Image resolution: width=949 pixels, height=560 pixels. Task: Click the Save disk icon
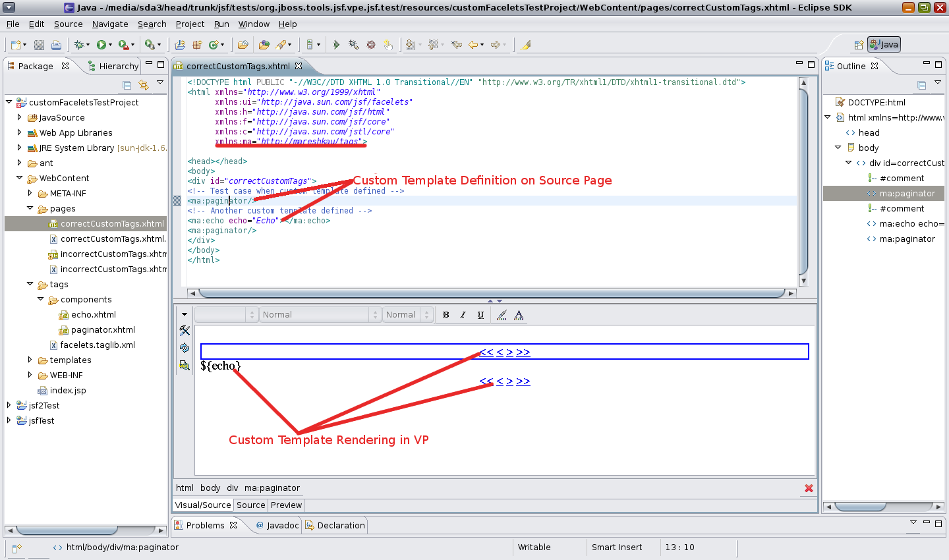tap(39, 45)
